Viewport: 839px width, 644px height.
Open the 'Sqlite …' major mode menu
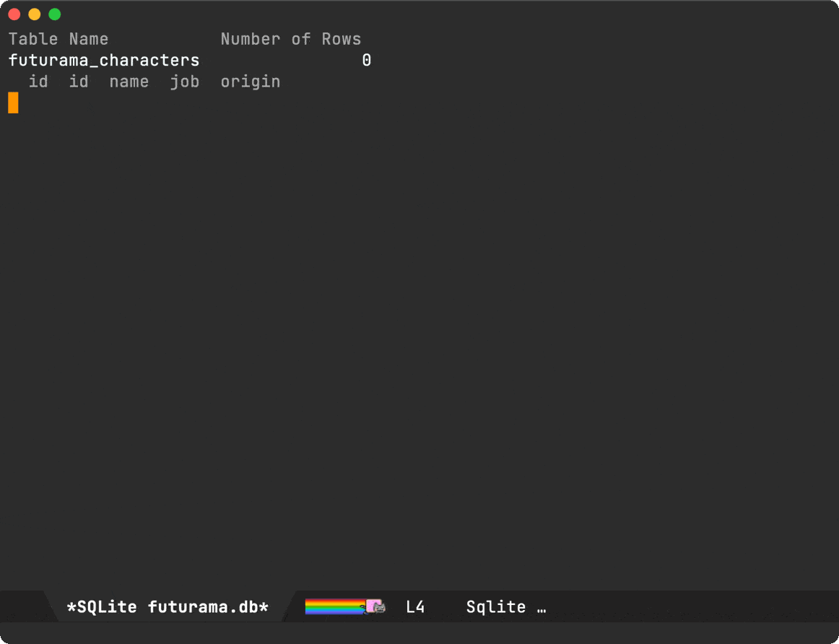pos(505,607)
